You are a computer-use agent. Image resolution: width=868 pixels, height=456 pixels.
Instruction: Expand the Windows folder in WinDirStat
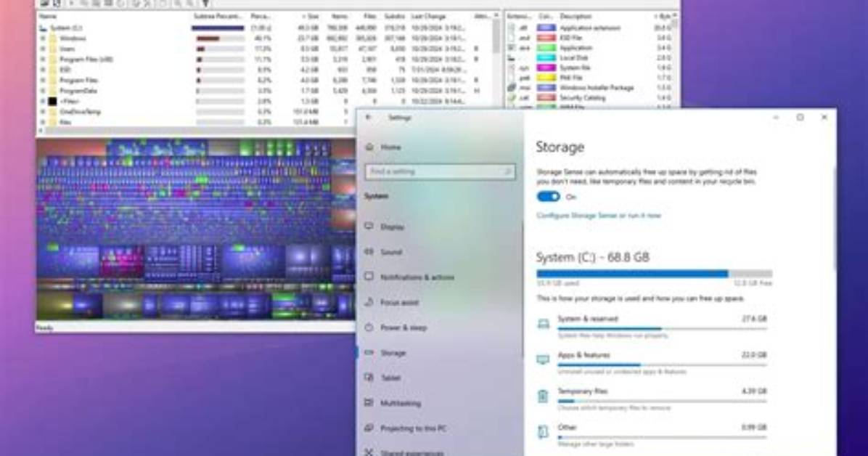(43, 38)
